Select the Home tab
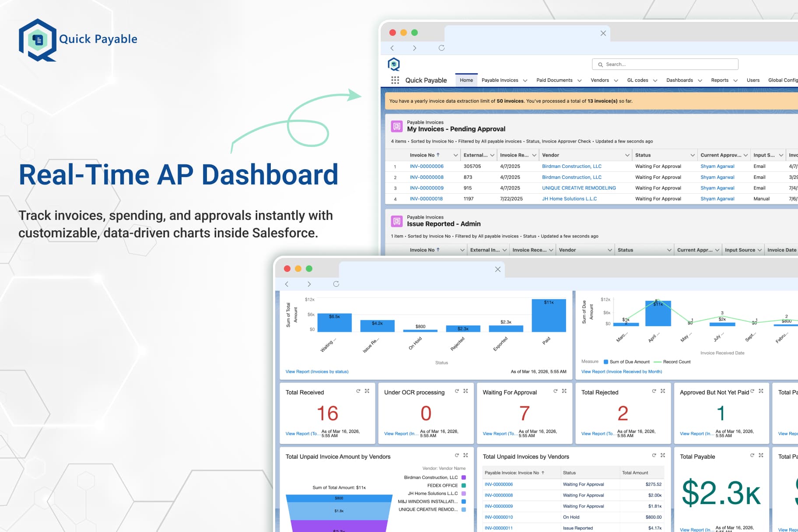 pos(466,80)
